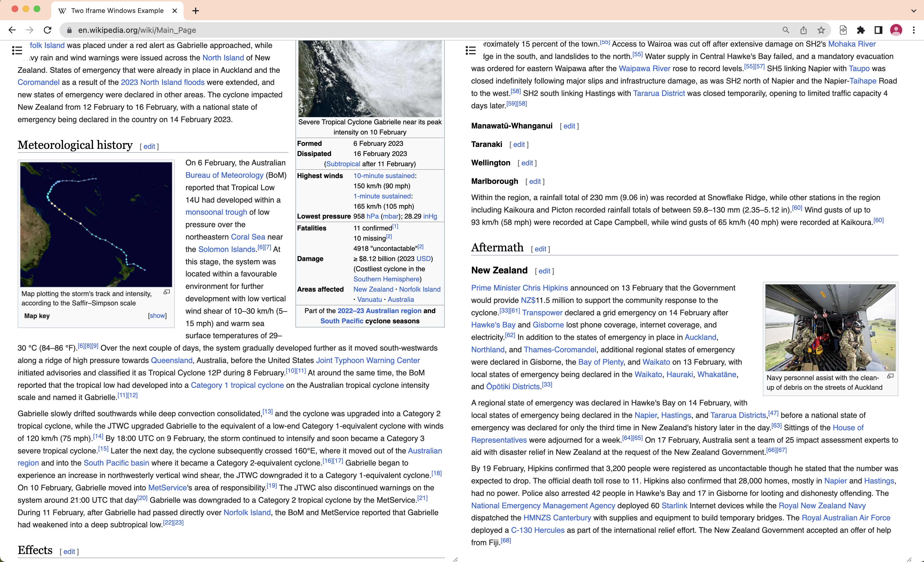Open the Bureau of Meteorology link
The image size is (924, 562).
tap(224, 175)
